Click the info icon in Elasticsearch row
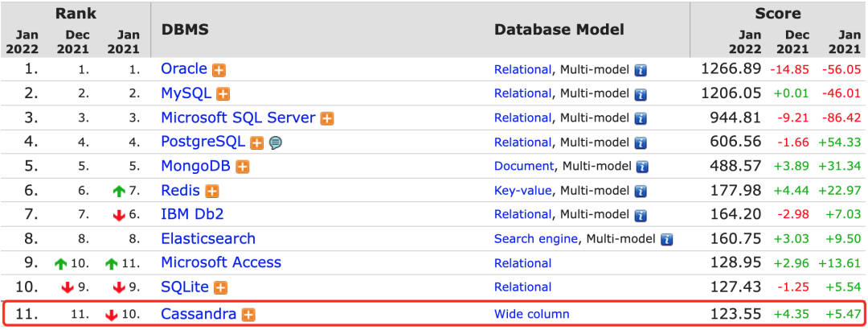868x330 pixels. (666, 239)
